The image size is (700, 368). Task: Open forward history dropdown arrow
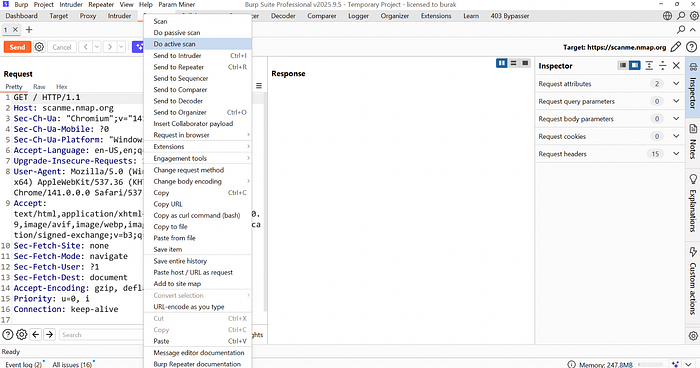pos(121,47)
